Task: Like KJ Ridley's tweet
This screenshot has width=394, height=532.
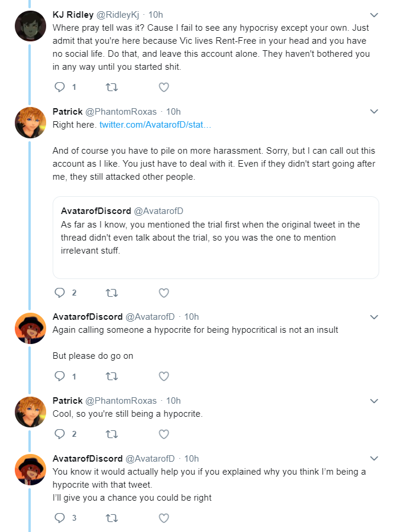Action: click(164, 87)
